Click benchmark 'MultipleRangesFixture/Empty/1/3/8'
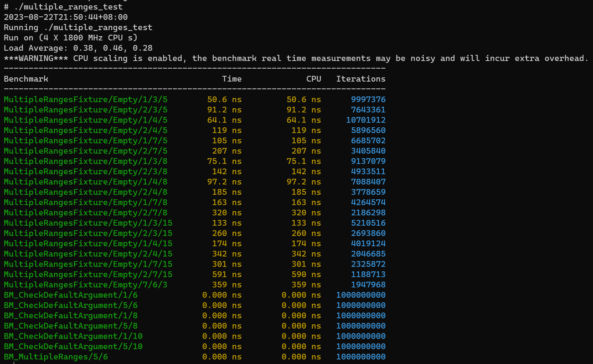This screenshot has width=593, height=364. (85, 161)
